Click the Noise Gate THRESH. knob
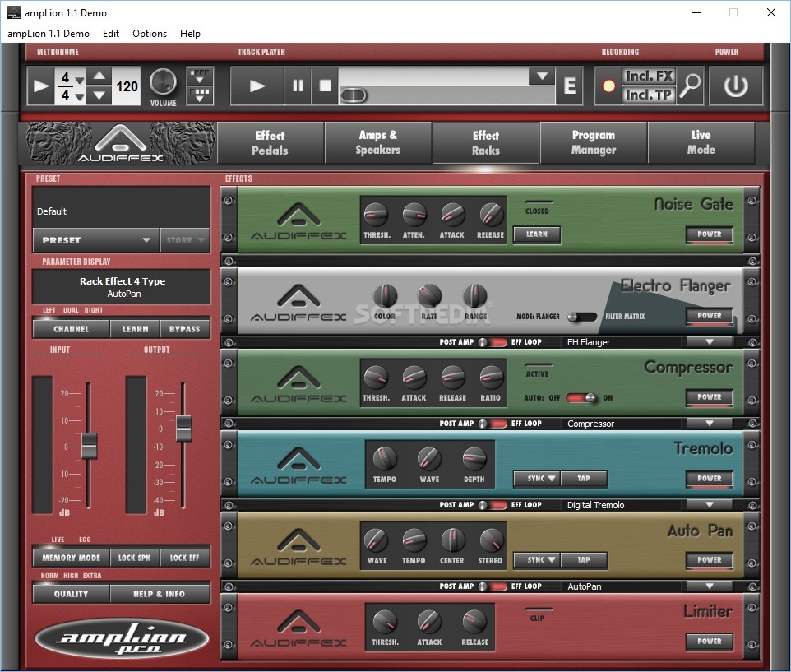 point(376,215)
